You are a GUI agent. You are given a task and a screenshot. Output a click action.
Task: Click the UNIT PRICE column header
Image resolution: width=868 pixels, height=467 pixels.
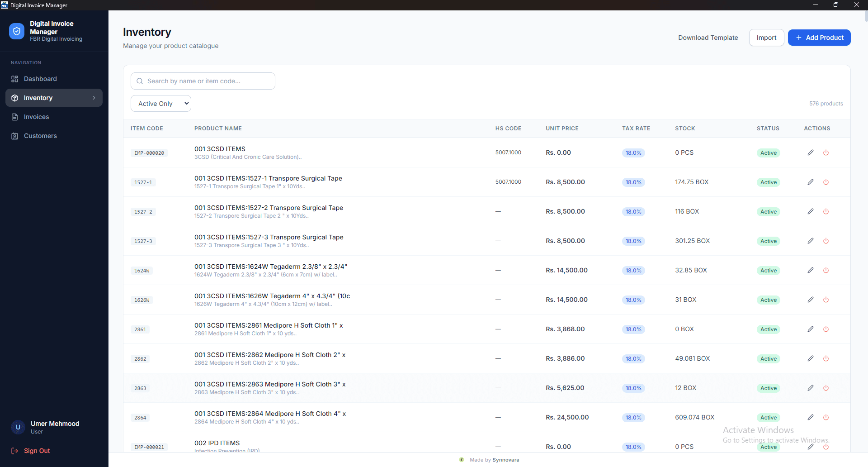click(562, 129)
